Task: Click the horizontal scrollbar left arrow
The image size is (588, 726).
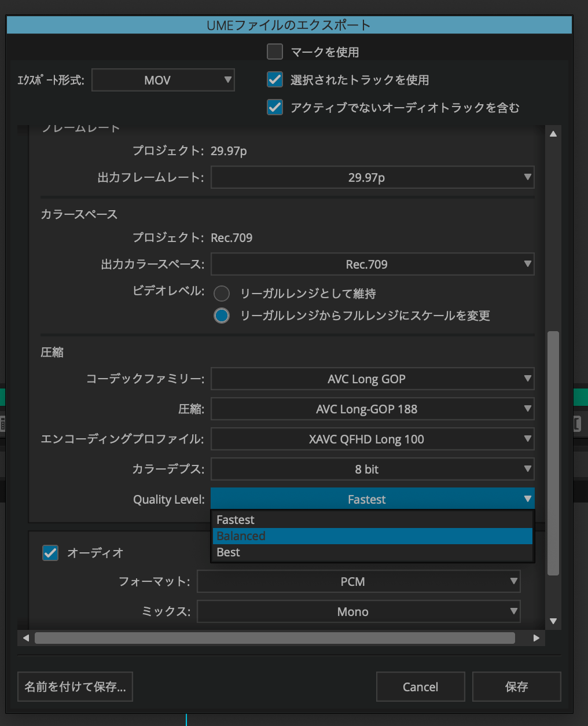Action: pyautogui.click(x=25, y=638)
